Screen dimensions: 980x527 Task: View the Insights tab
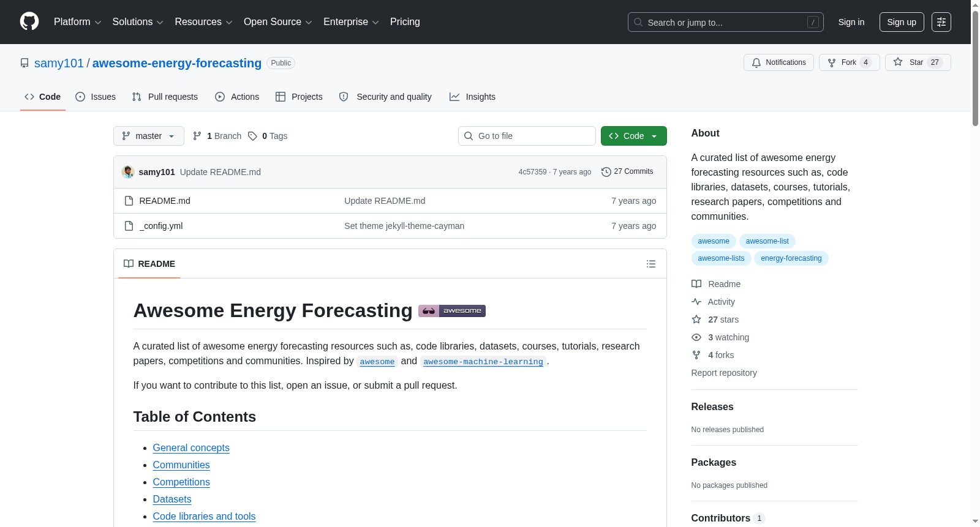pos(472,97)
